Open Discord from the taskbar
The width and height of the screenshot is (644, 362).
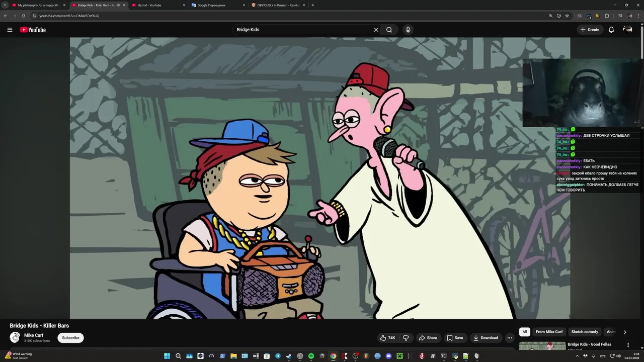(388, 356)
